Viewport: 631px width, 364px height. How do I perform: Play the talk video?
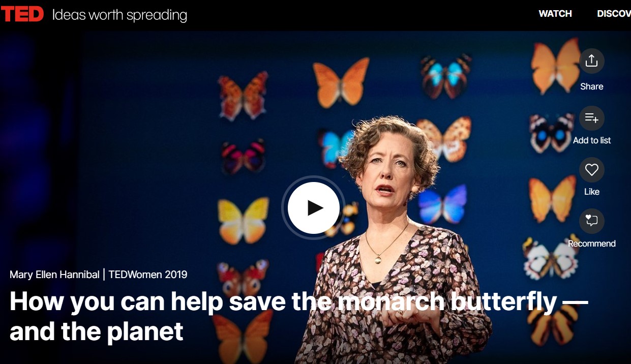click(314, 207)
